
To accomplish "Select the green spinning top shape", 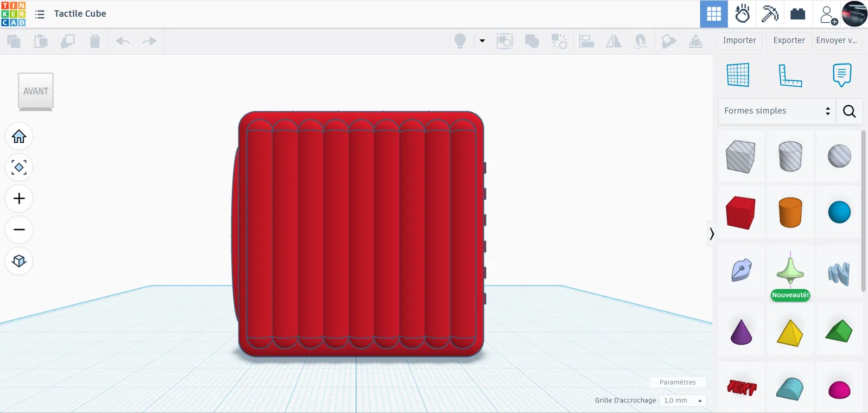I will point(790,270).
